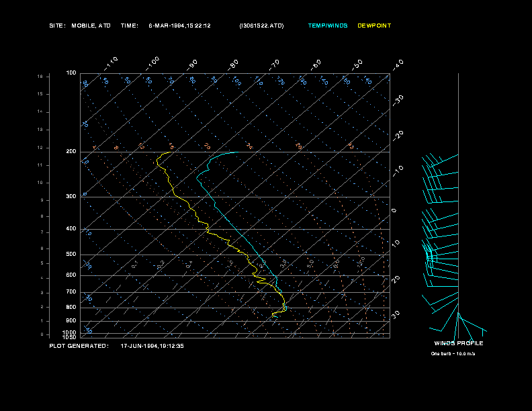
Task: Click the WINDS PROFILE label
Action: pyautogui.click(x=459, y=343)
